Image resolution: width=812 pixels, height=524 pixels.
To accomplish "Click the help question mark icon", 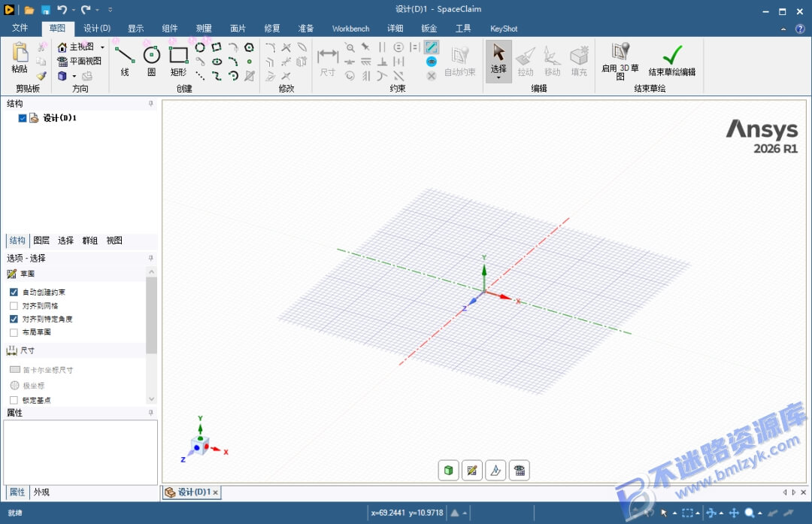I will tap(800, 29).
